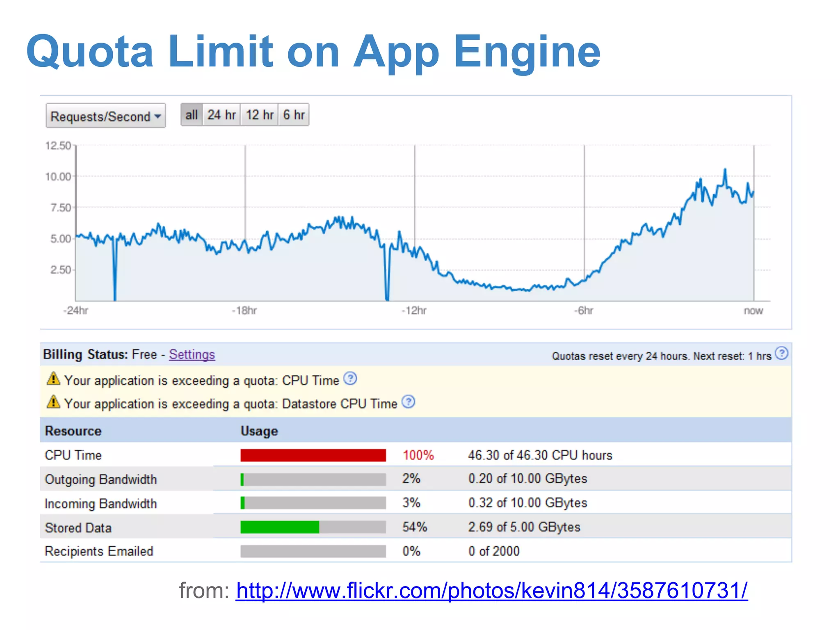Switch chart to 12 hr range
Screen dimensions: 840x630
coord(260,115)
